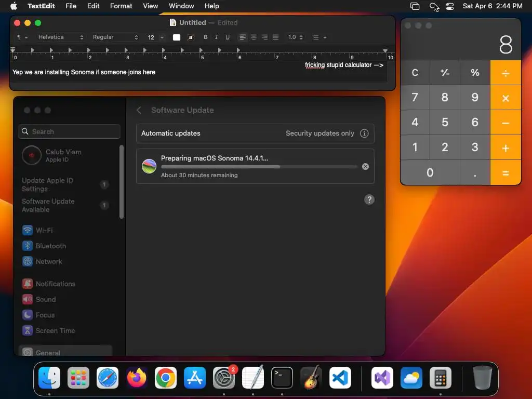Open Notifications settings in sidebar

point(64,284)
